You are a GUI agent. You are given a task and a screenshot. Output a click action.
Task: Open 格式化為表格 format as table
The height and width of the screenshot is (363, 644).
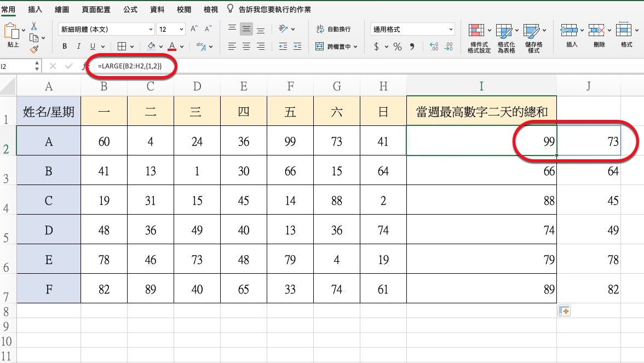pos(507,38)
